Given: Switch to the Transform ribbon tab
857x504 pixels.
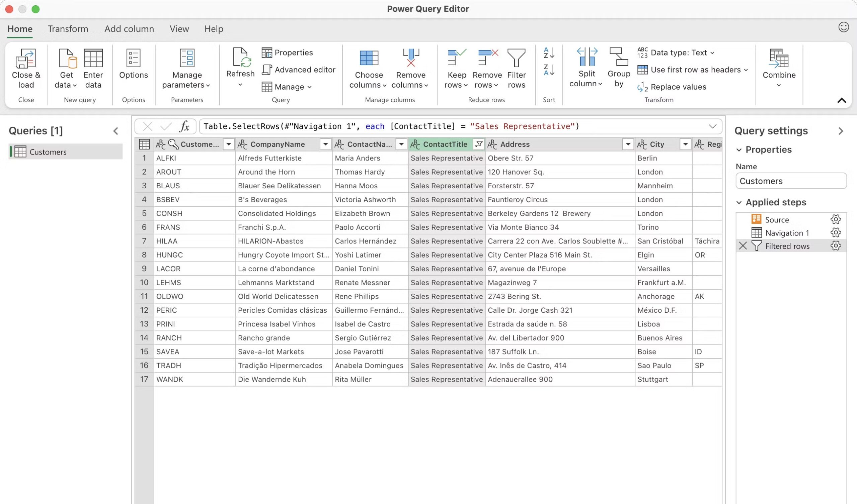Looking at the screenshot, I should tap(68, 28).
